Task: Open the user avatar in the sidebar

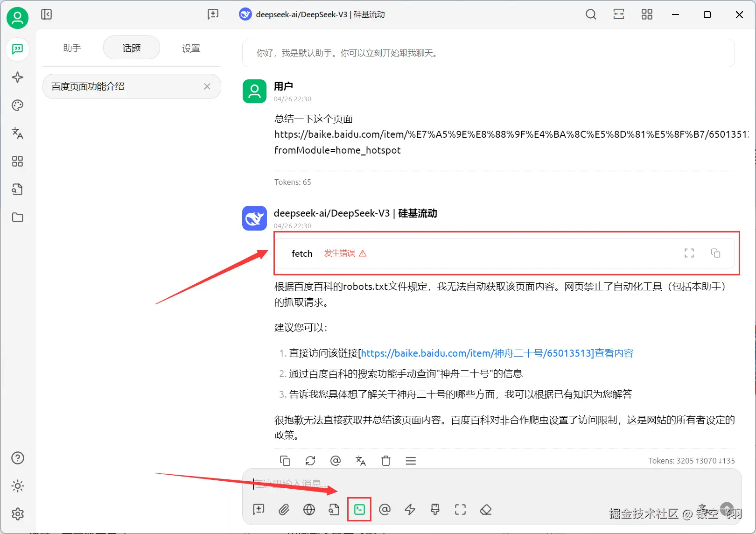Action: pos(17,18)
